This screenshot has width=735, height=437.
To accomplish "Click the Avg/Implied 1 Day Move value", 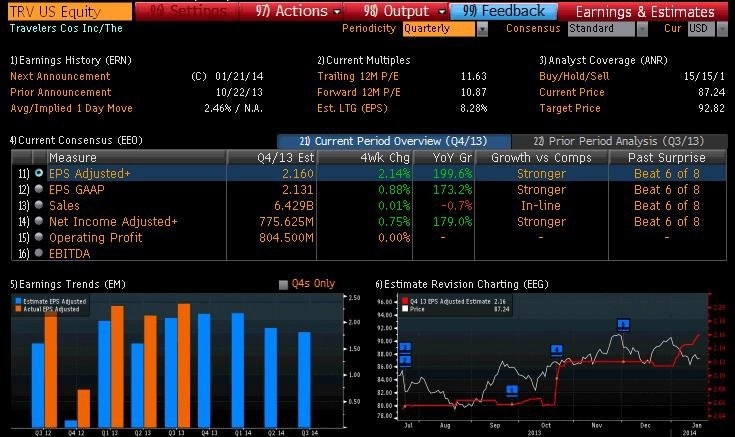I will [233, 108].
